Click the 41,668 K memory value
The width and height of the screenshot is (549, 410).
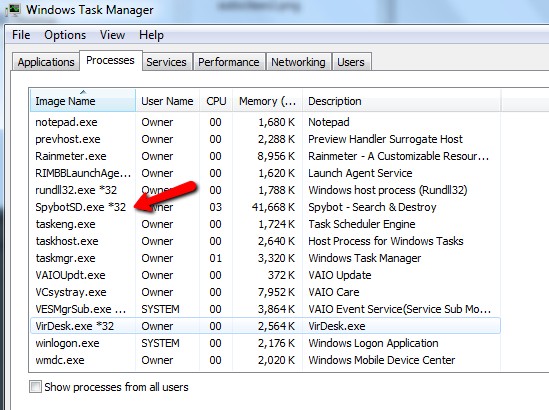click(x=273, y=207)
